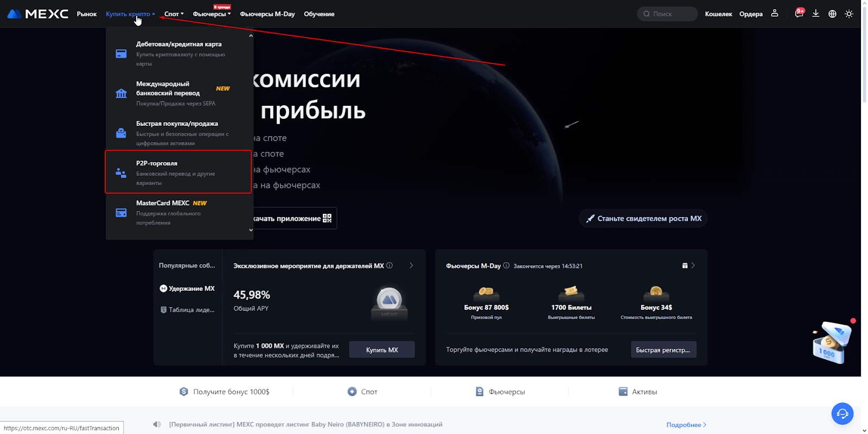Select Быстрая покупка/продажа option

180,133
